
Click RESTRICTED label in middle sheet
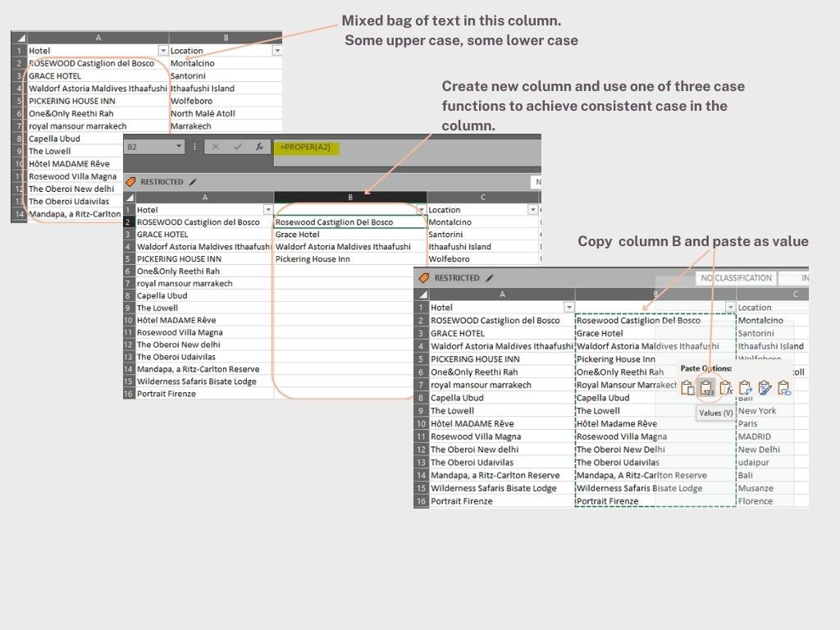pos(162,182)
